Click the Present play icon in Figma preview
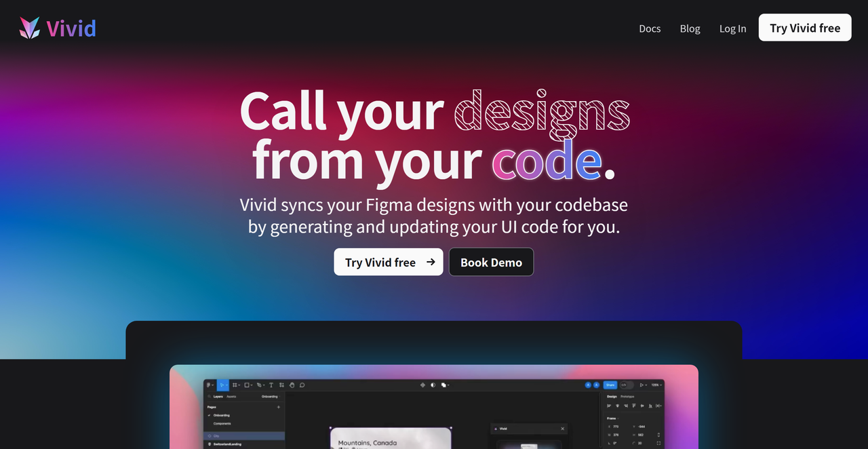 tap(642, 385)
